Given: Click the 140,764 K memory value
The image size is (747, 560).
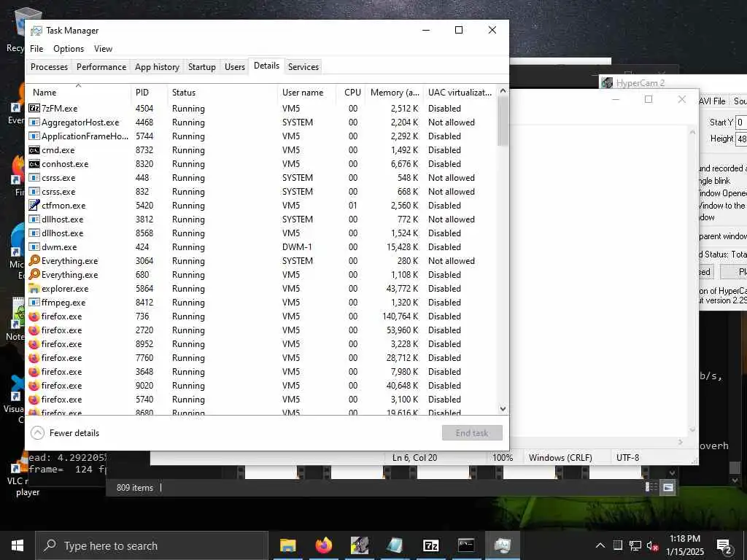Looking at the screenshot, I should (400, 316).
